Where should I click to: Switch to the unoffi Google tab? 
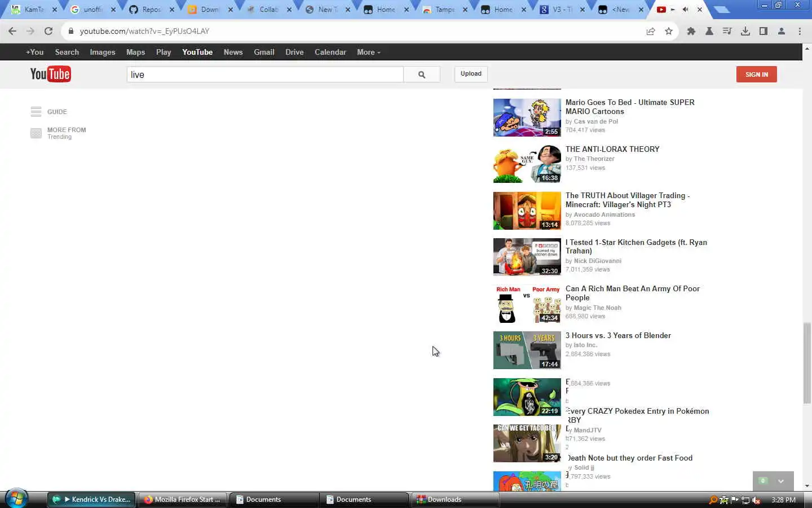click(x=92, y=10)
